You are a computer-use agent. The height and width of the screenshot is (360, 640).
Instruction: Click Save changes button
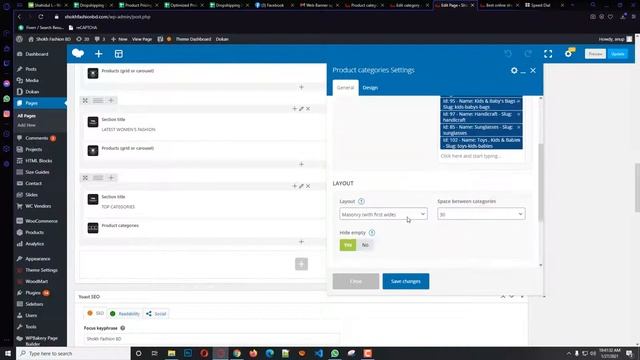[x=406, y=281]
